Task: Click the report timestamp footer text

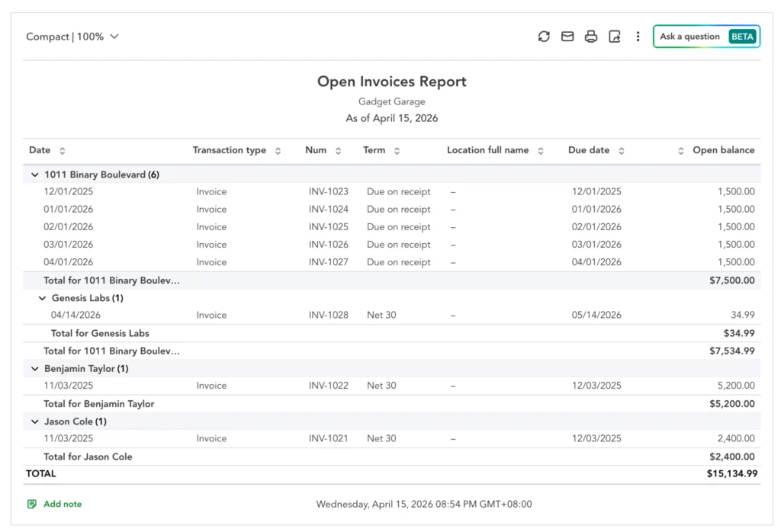Action: [424, 504]
